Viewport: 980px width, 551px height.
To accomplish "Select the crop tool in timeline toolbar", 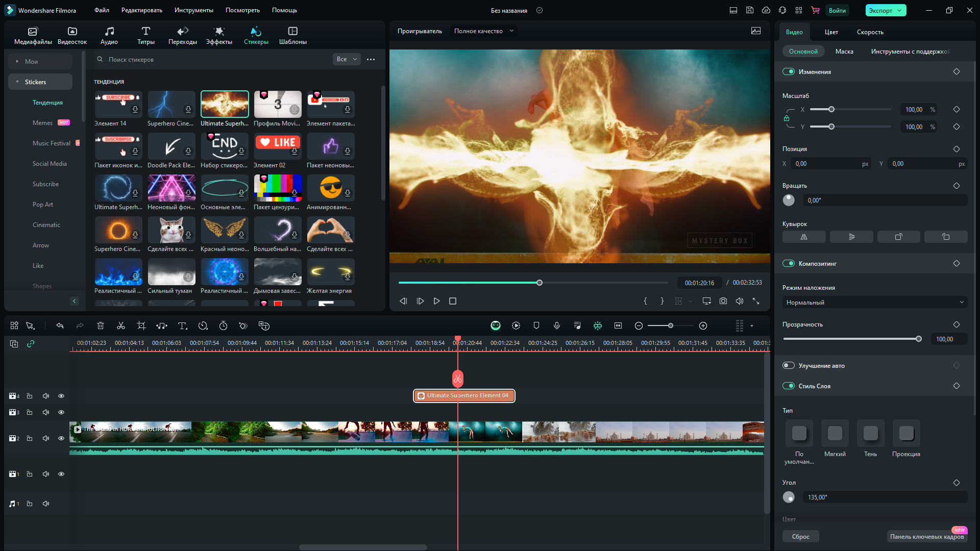I will coord(141,325).
